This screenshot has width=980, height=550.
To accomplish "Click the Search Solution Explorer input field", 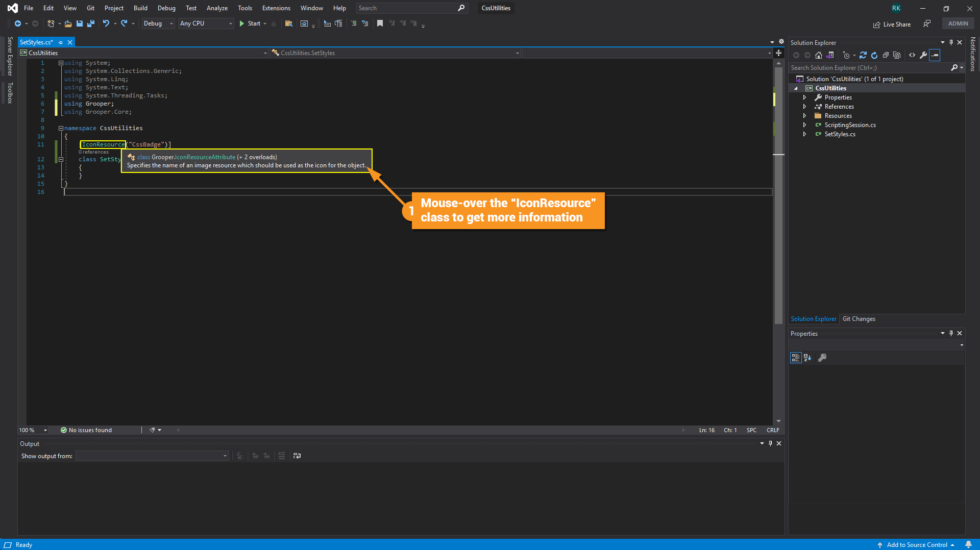I will point(869,68).
